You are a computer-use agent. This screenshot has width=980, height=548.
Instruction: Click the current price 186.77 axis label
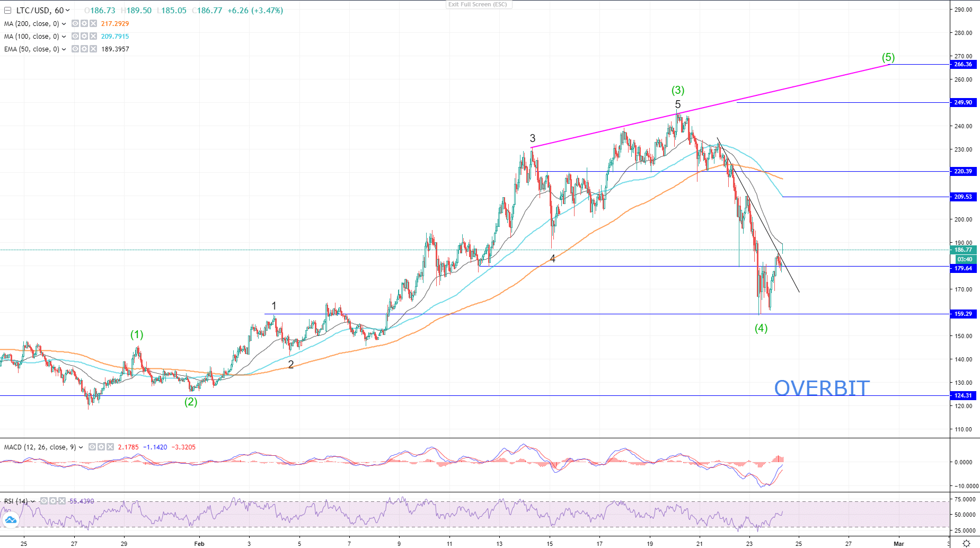click(963, 250)
